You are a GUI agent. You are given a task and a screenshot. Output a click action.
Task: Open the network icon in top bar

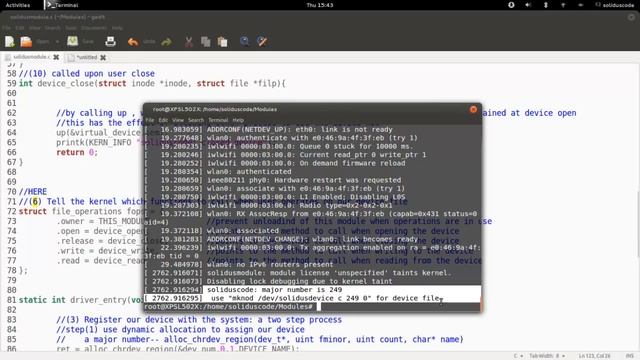(x=563, y=5)
